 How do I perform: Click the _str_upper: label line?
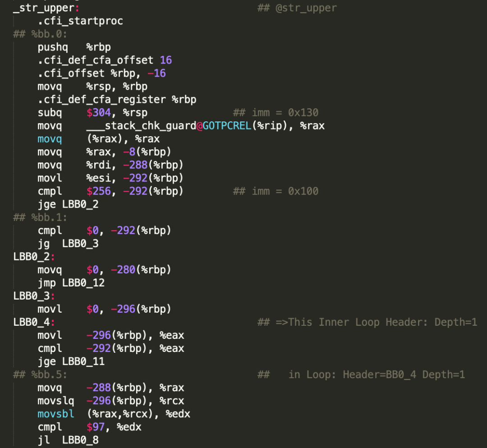point(46,8)
